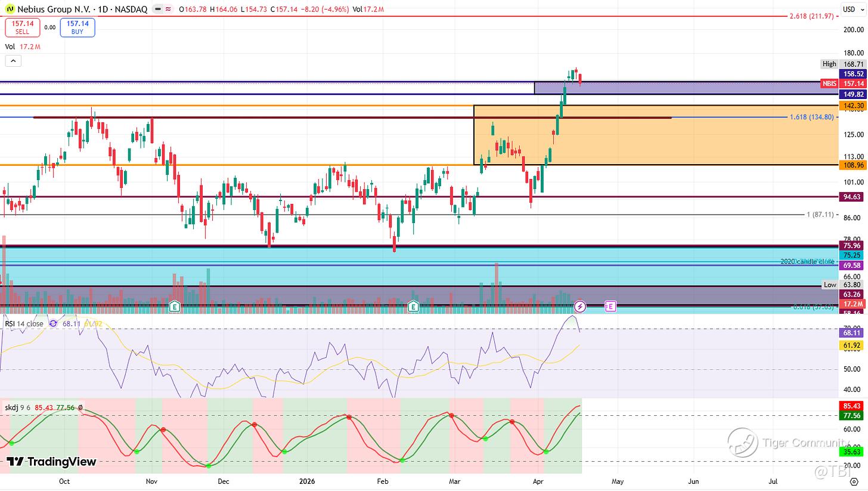Click the upcoming earnings E marker near May
The width and height of the screenshot is (868, 491).
tap(610, 307)
